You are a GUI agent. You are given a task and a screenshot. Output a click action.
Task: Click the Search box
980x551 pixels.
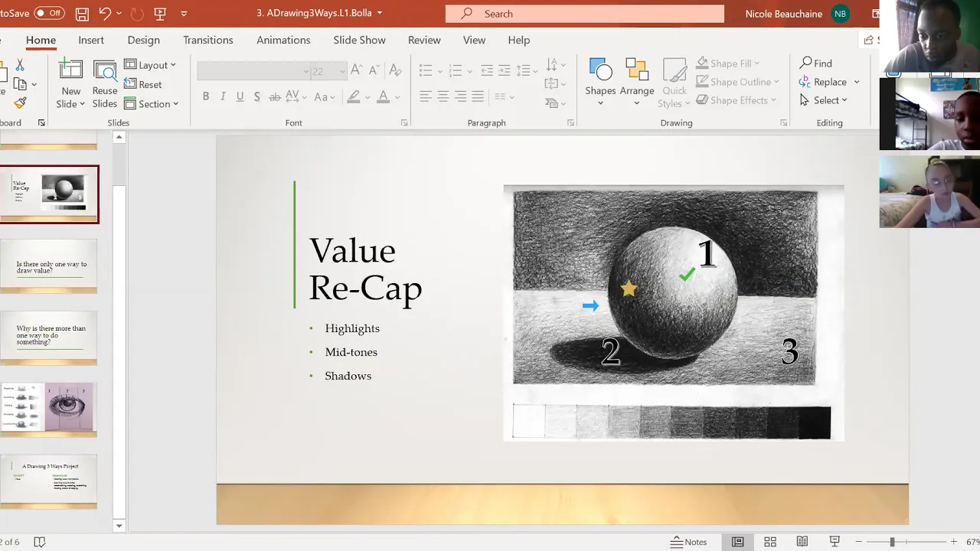click(585, 14)
